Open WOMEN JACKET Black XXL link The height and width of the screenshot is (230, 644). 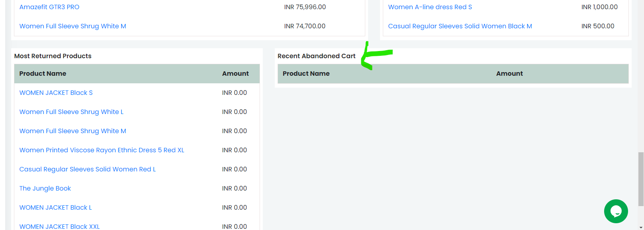click(x=59, y=226)
